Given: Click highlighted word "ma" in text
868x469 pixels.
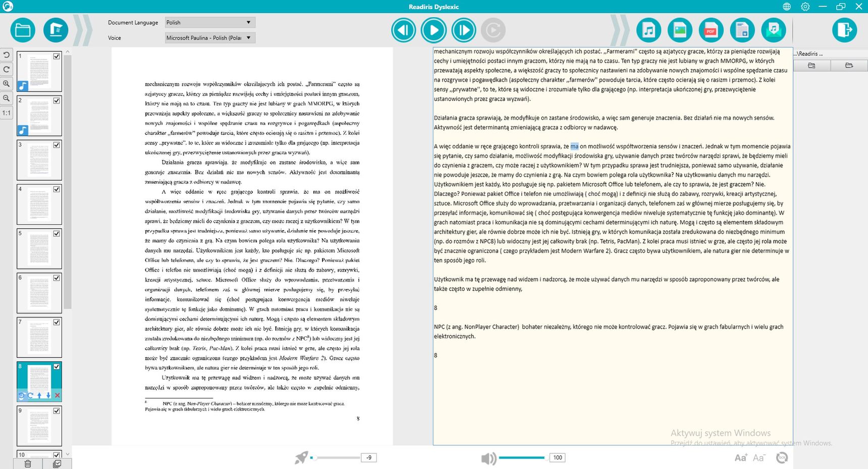Looking at the screenshot, I should 574,146.
